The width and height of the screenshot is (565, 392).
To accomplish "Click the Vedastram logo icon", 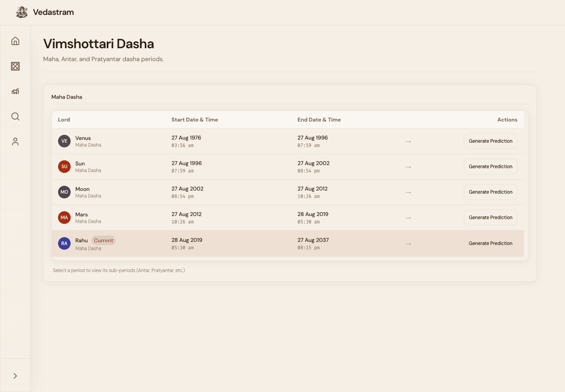I will pyautogui.click(x=22, y=12).
